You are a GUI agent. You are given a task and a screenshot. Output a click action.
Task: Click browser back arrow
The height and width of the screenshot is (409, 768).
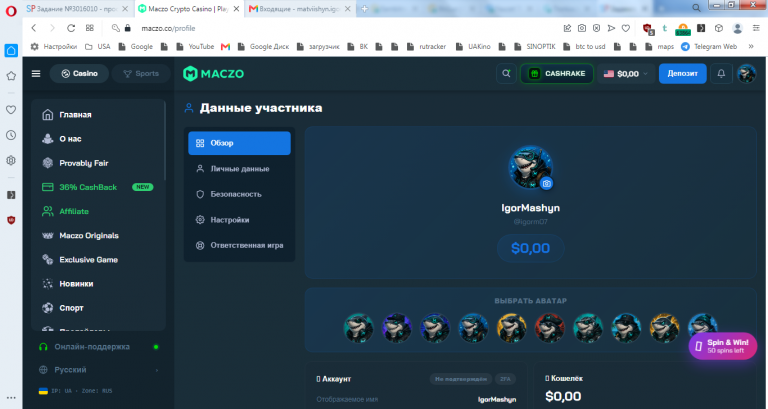[x=34, y=28]
